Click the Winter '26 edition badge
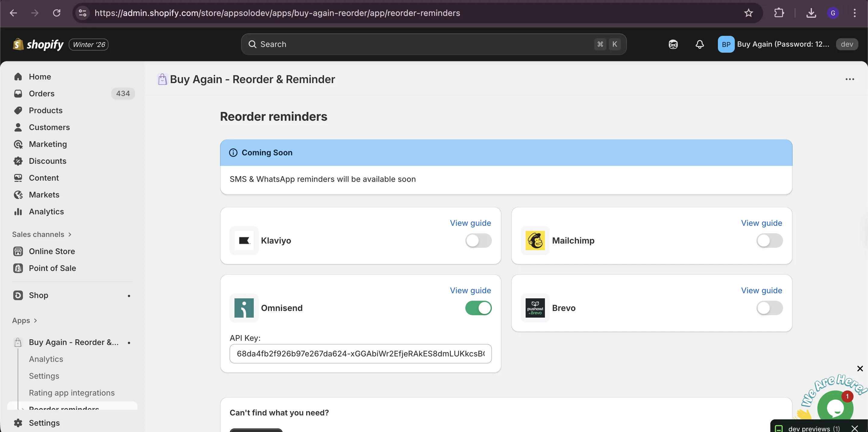 point(89,45)
